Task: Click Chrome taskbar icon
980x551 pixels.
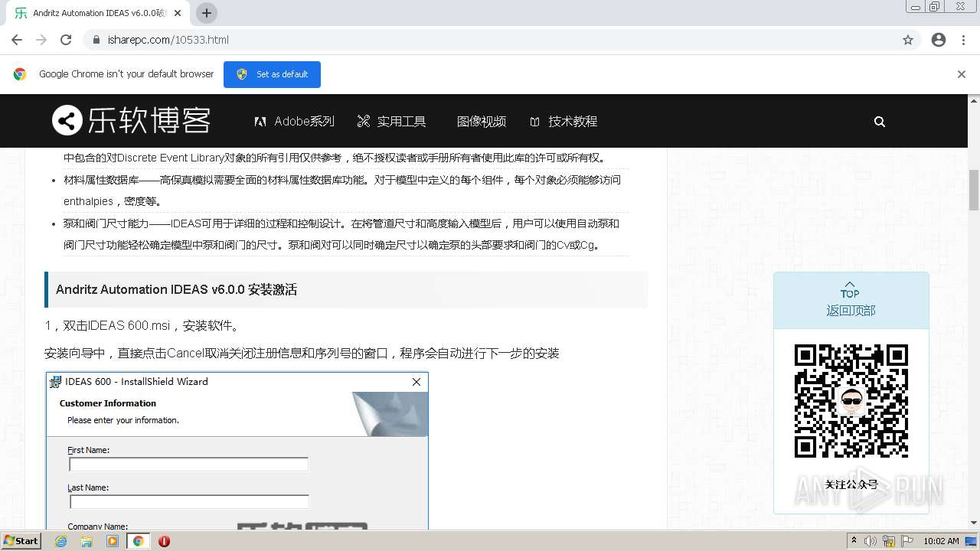Action: (138, 541)
